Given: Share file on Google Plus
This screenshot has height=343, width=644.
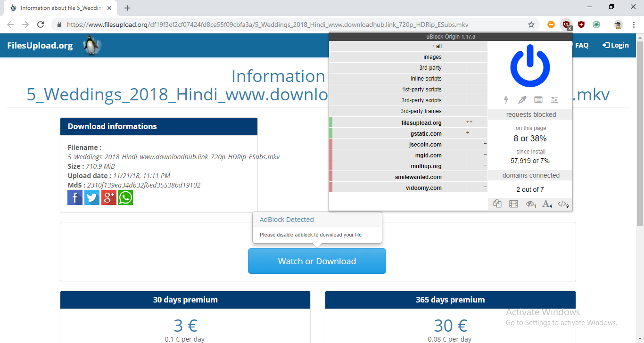Looking at the screenshot, I should [x=109, y=197].
